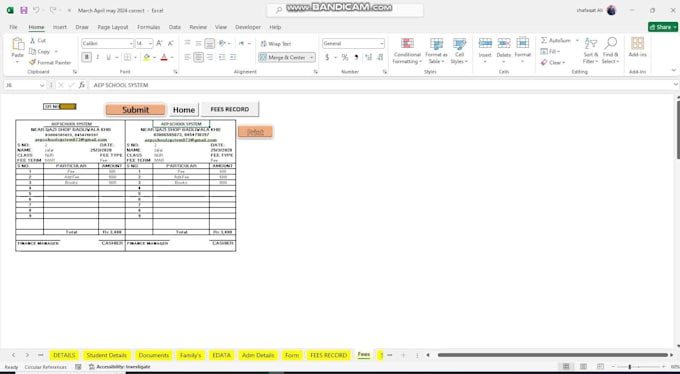Click the horizontal scrollbar at bottom
The width and height of the screenshot is (680, 374).
point(553,355)
